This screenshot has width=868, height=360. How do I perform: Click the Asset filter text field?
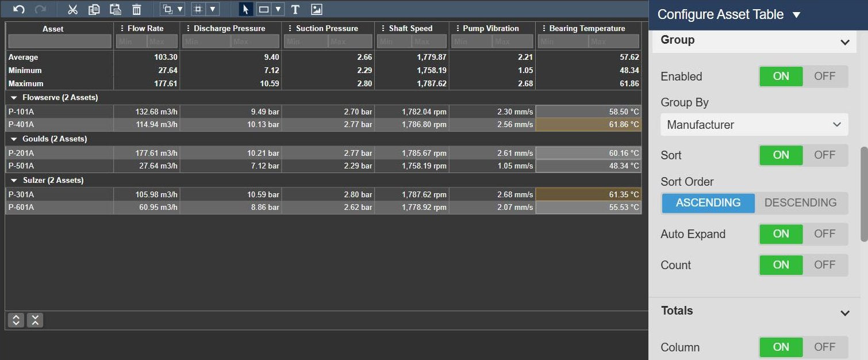tap(60, 41)
